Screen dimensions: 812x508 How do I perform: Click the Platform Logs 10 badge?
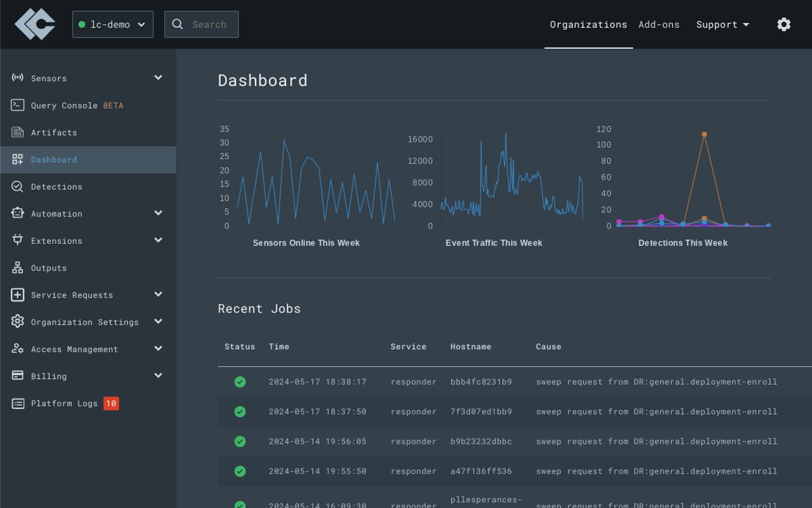pyautogui.click(x=111, y=403)
